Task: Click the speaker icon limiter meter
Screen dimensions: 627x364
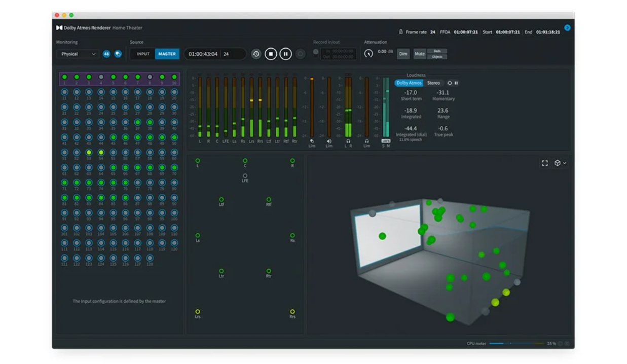Action: [x=329, y=107]
